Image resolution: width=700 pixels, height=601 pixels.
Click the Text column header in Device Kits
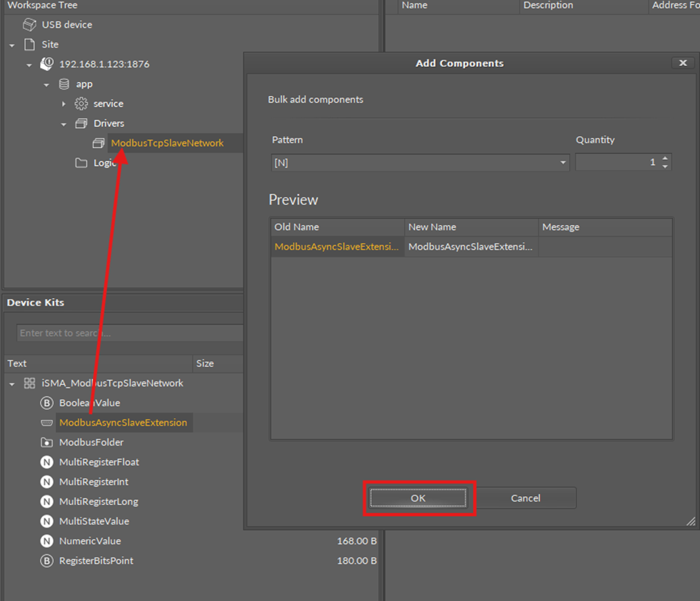point(98,364)
